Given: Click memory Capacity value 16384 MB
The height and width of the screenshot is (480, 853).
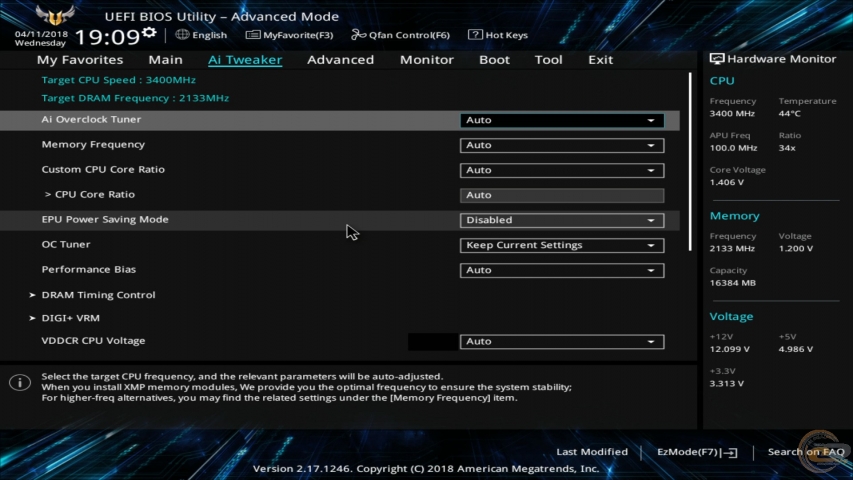Looking at the screenshot, I should 733,283.
